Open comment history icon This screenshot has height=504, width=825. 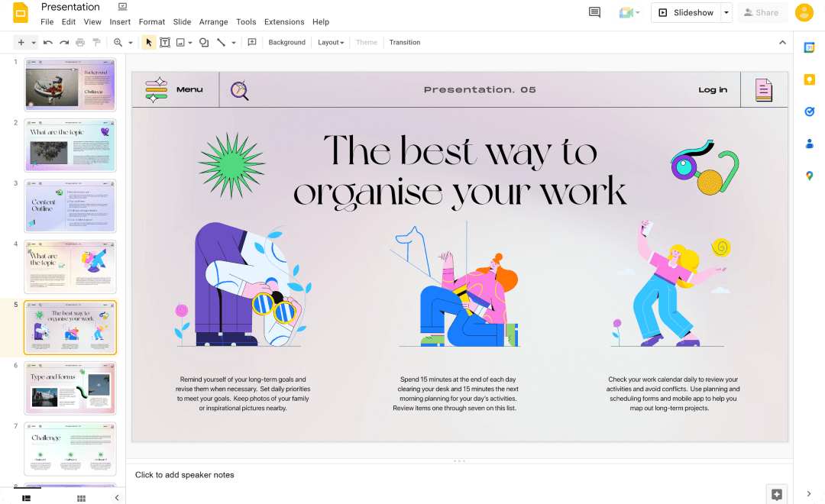(594, 12)
